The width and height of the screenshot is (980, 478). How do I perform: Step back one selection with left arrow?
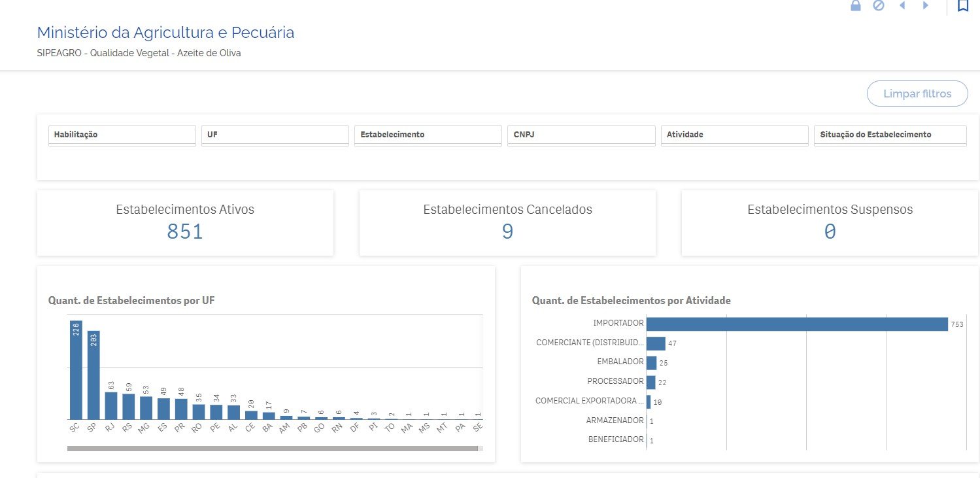pos(903,6)
